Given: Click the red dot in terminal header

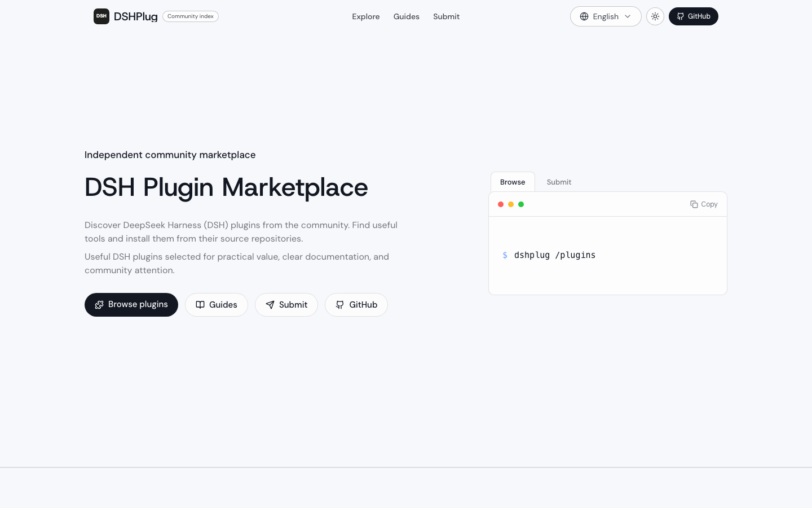Looking at the screenshot, I should coord(501,204).
